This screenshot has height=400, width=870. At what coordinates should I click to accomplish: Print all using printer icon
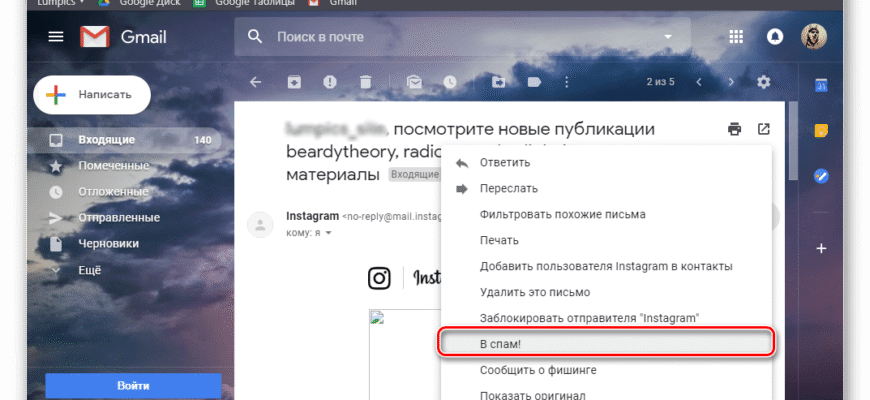(735, 129)
